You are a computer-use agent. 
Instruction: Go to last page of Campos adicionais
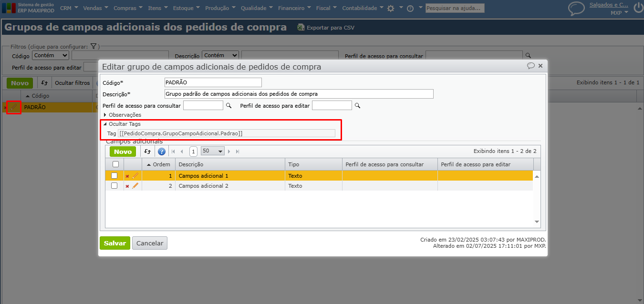click(238, 152)
